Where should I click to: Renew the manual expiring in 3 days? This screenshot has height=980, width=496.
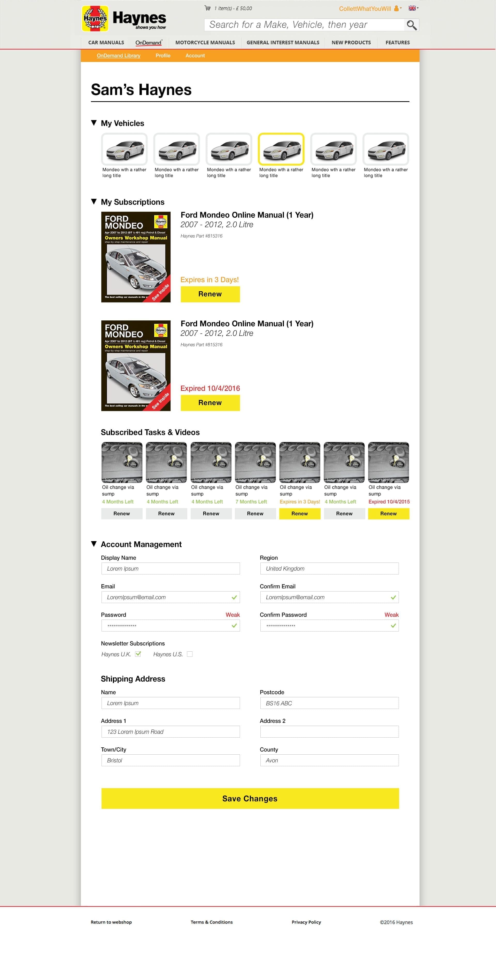pos(210,294)
